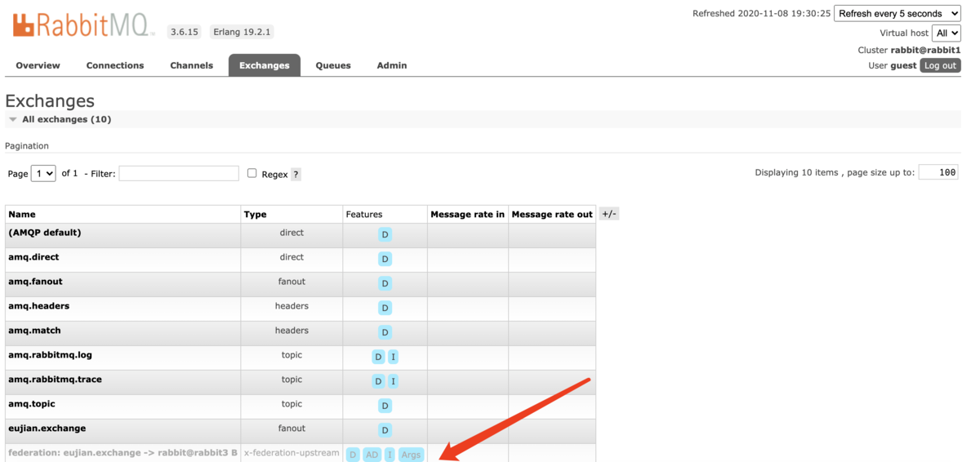Open the Overview tab
Image resolution: width=980 pixels, height=462 pixels.
pyautogui.click(x=38, y=65)
